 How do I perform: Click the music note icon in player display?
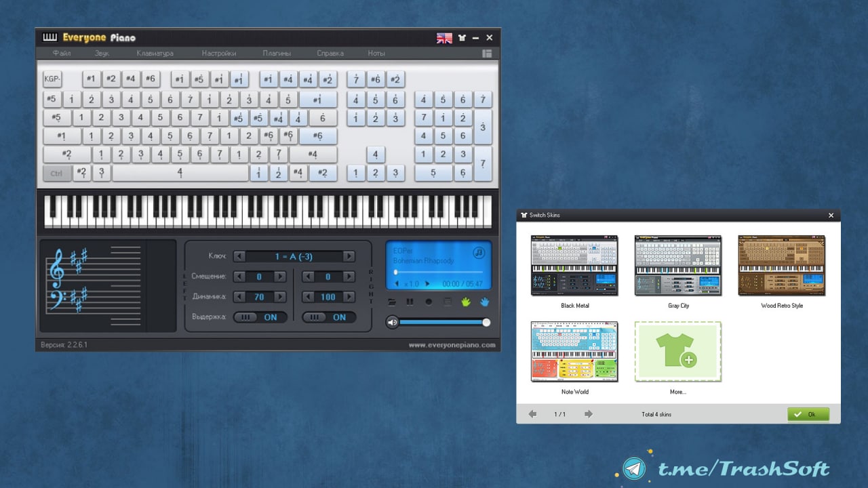(x=479, y=252)
